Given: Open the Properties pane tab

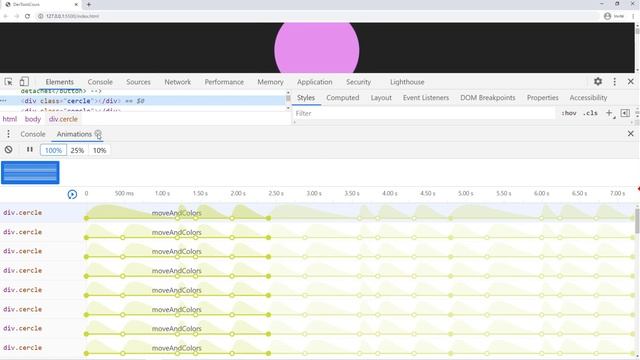Looking at the screenshot, I should (542, 98).
